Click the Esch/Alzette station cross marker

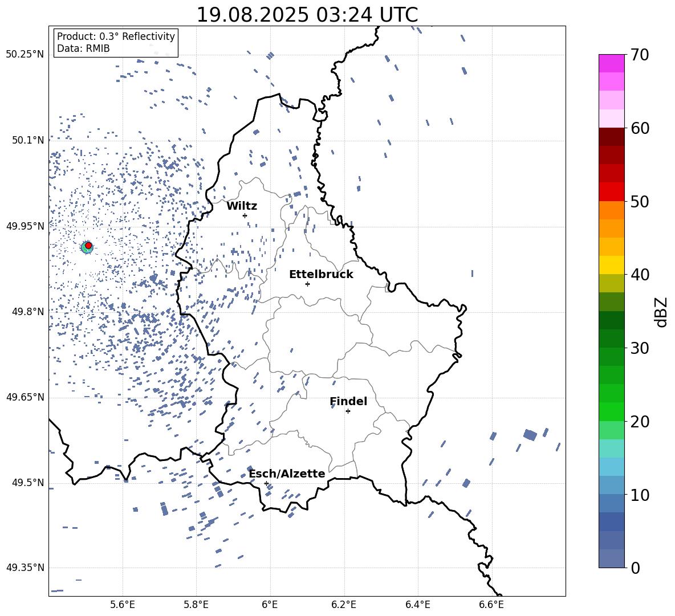266,483
